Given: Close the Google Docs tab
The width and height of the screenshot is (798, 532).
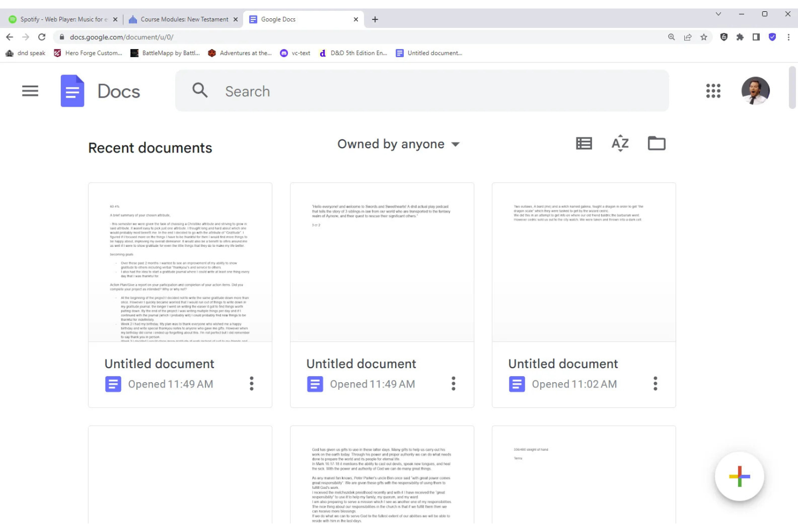Looking at the screenshot, I should (x=355, y=19).
